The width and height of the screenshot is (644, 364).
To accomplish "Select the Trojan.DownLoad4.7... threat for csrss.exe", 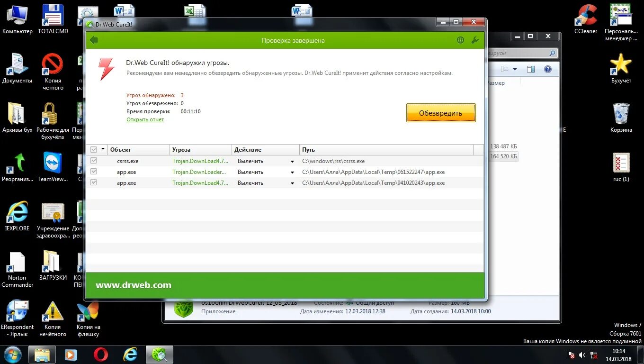I will tap(200, 161).
